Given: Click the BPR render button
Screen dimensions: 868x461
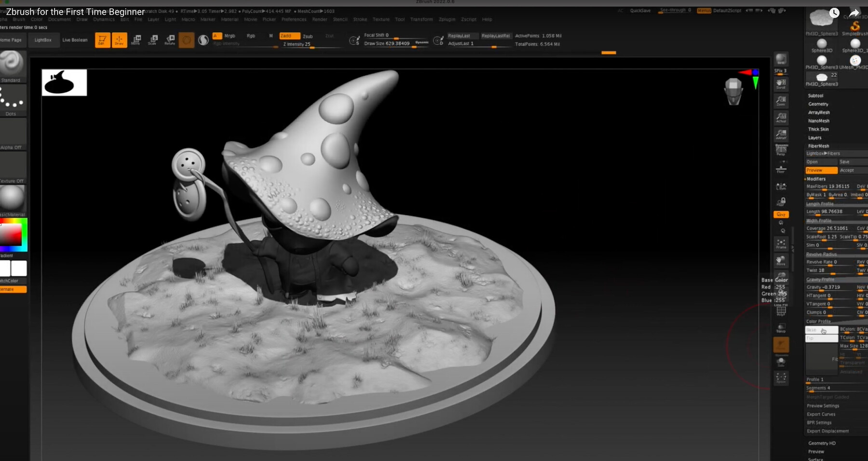Looking at the screenshot, I should click(x=781, y=59).
